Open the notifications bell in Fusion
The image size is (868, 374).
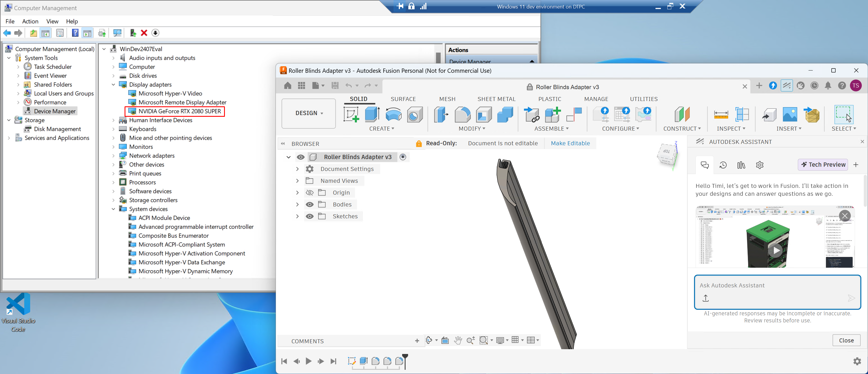(828, 86)
